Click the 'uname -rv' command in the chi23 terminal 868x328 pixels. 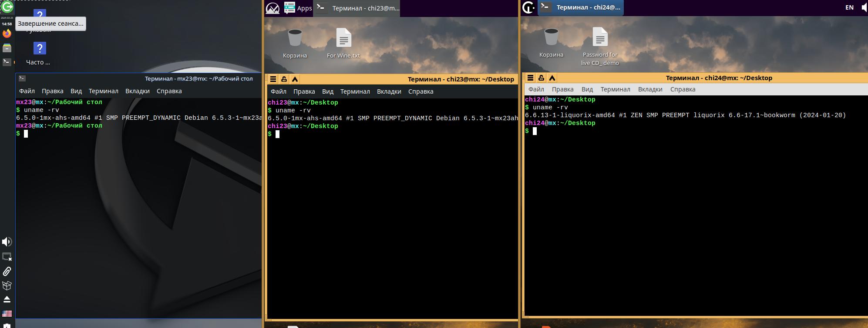click(293, 111)
